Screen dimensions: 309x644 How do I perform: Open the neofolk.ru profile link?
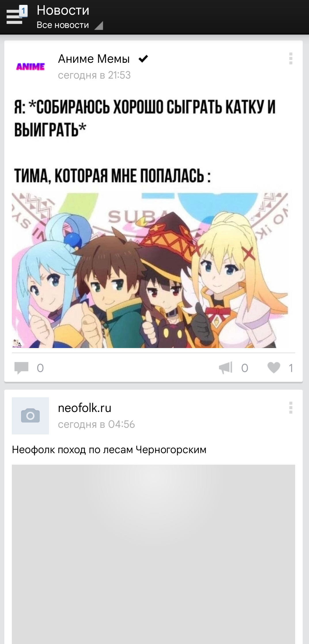(85, 408)
